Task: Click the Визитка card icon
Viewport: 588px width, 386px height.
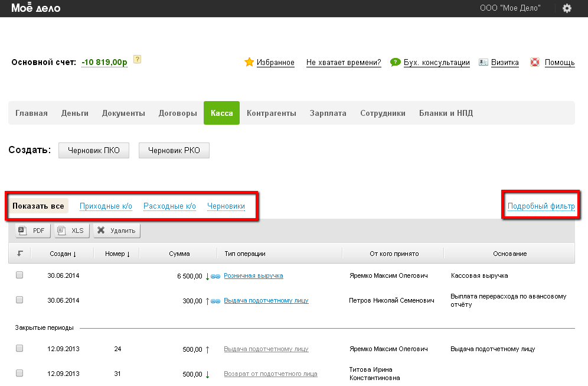Action: tap(484, 62)
